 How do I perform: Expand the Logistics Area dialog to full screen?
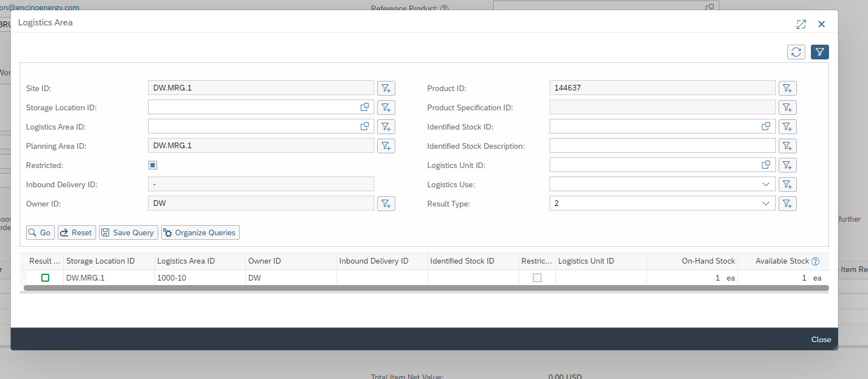[x=801, y=24]
